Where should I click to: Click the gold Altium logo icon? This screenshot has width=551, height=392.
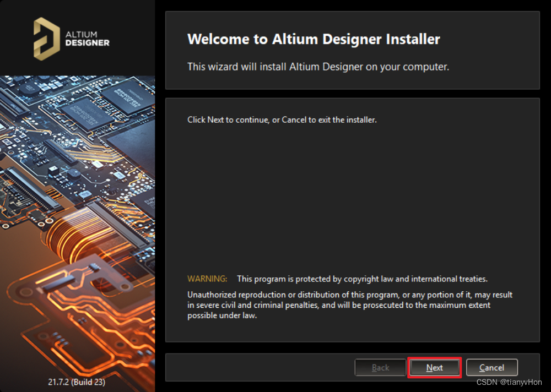(x=46, y=38)
